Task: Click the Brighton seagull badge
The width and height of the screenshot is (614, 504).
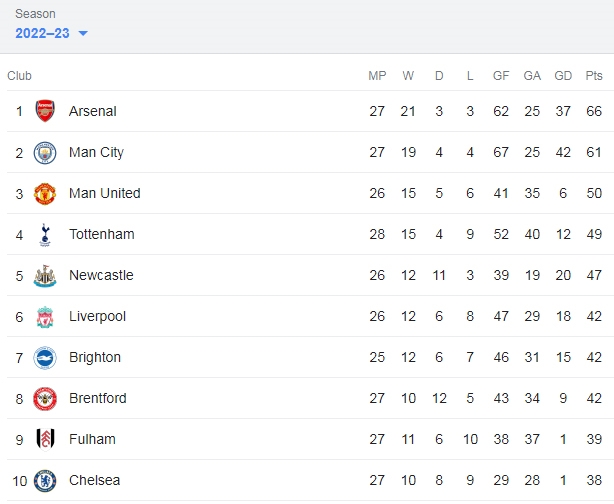Action: [x=45, y=358]
